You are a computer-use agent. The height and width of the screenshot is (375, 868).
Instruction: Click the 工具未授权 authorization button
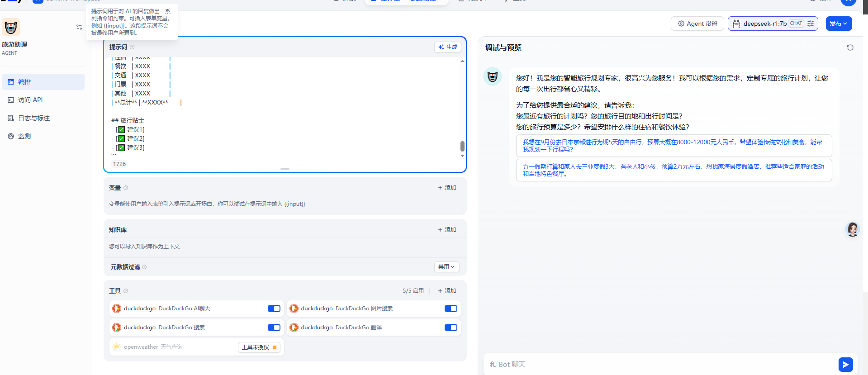tap(259, 347)
